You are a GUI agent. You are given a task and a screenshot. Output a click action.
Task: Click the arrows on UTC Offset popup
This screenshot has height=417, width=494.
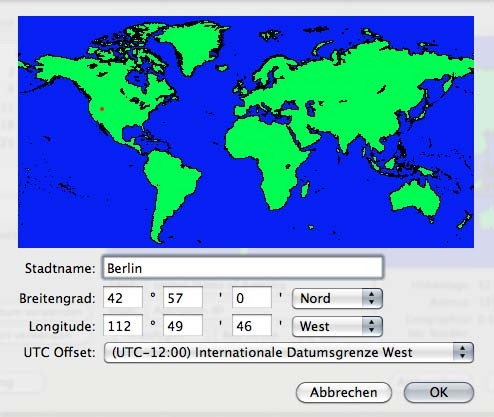tap(463, 352)
